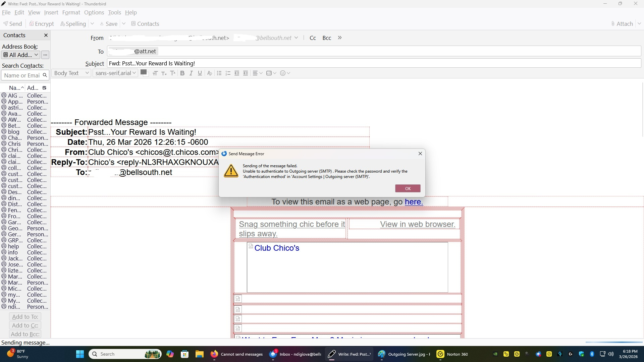Click the Bcc button
The height and width of the screenshot is (362, 644).
327,38
